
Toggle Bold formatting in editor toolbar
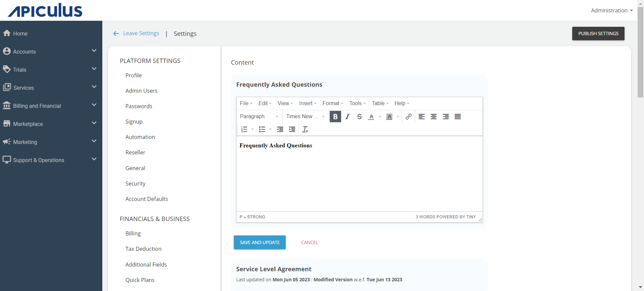[335, 117]
